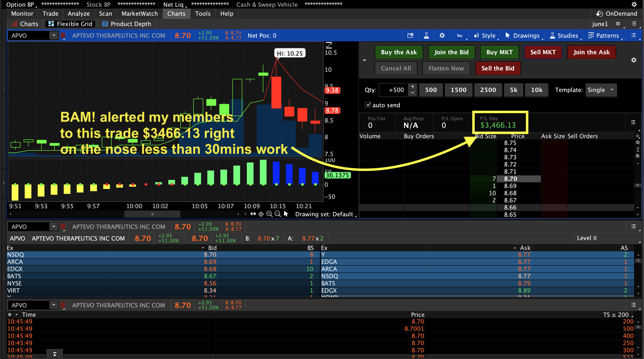Viewport: 644px width, 359px height.
Task: Click the chart settings gear icon
Action: [x=442, y=35]
